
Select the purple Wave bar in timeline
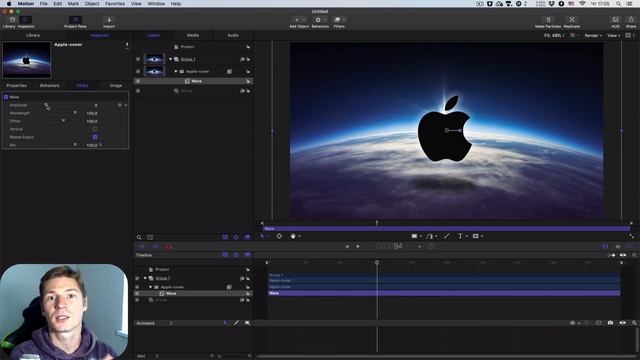(x=444, y=293)
